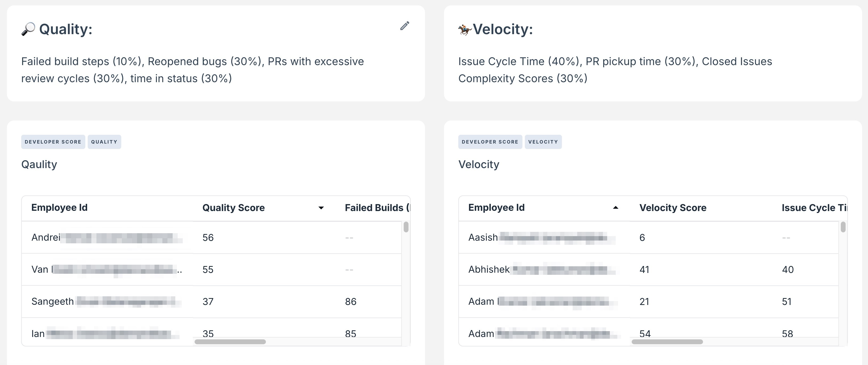Click the Velocity table vertical scrollbar thumb
Viewport: 868px width, 365px height.
click(x=843, y=227)
